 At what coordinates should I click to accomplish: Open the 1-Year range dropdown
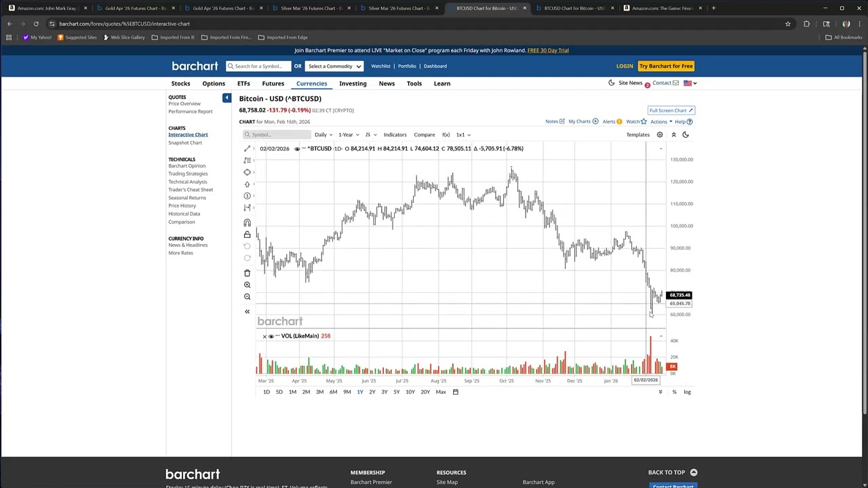348,135
